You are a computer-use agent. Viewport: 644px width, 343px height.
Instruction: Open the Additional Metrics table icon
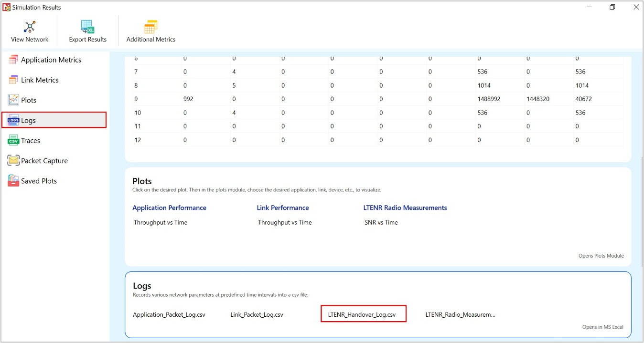click(150, 27)
